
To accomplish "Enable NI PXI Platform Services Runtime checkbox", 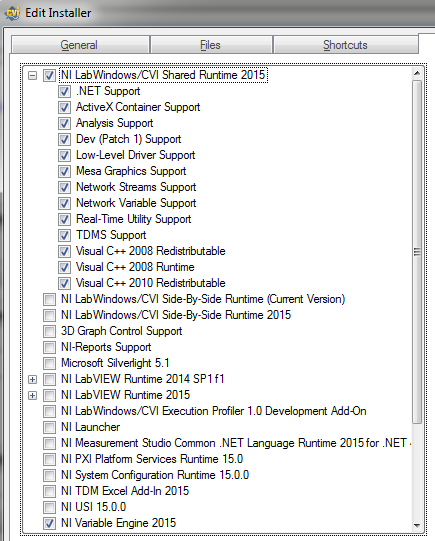I will point(49,459).
